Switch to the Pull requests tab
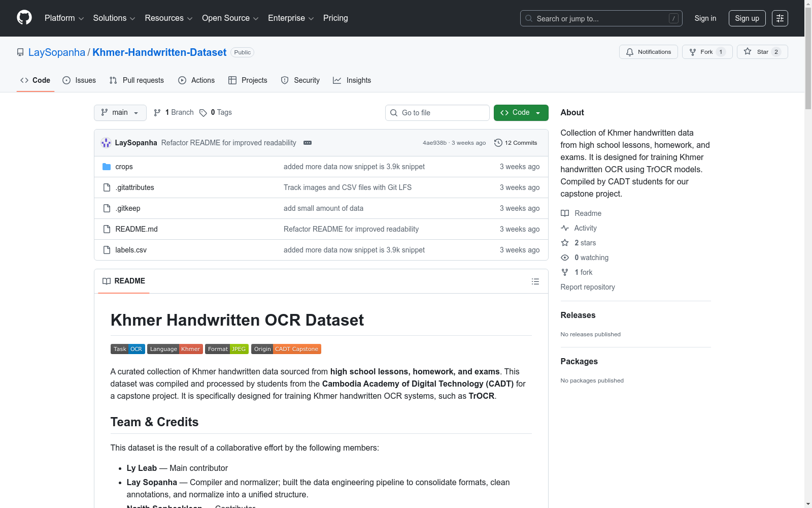This screenshot has height=508, width=812. pyautogui.click(x=137, y=80)
